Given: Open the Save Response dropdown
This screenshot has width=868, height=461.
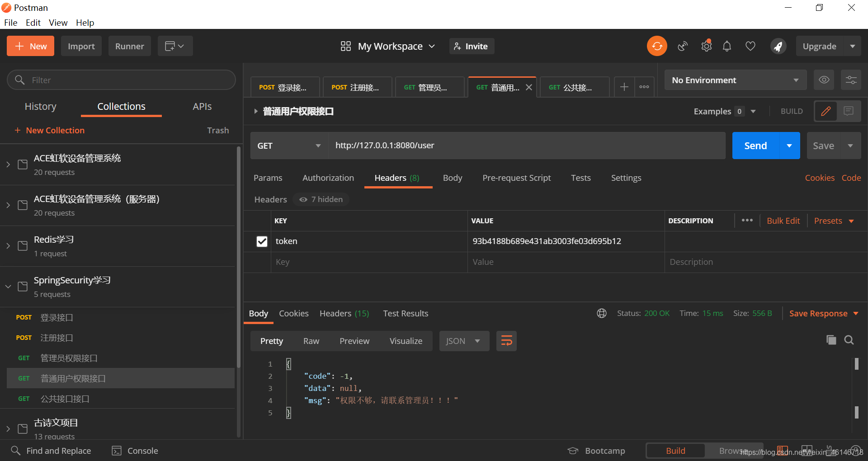Looking at the screenshot, I should click(824, 313).
